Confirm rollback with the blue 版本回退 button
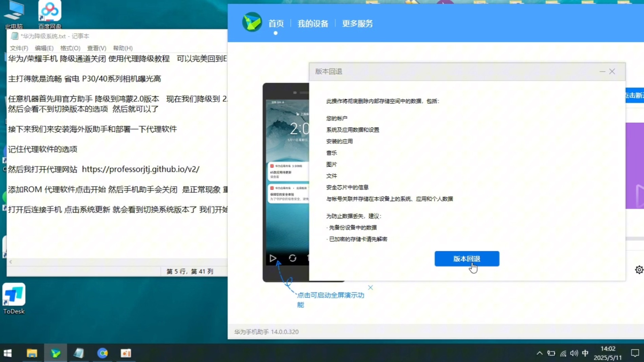644x362 pixels. [467, 259]
